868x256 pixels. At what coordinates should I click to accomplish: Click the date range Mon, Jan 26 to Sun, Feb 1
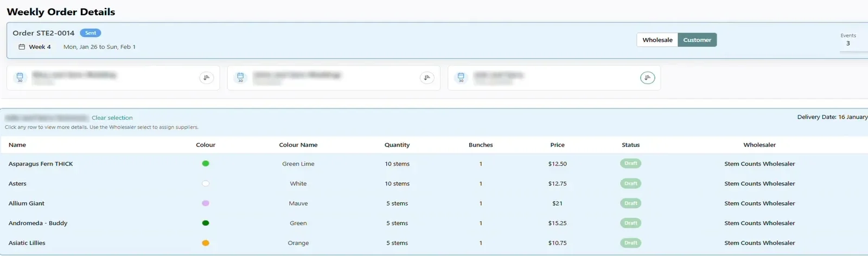[x=99, y=47]
